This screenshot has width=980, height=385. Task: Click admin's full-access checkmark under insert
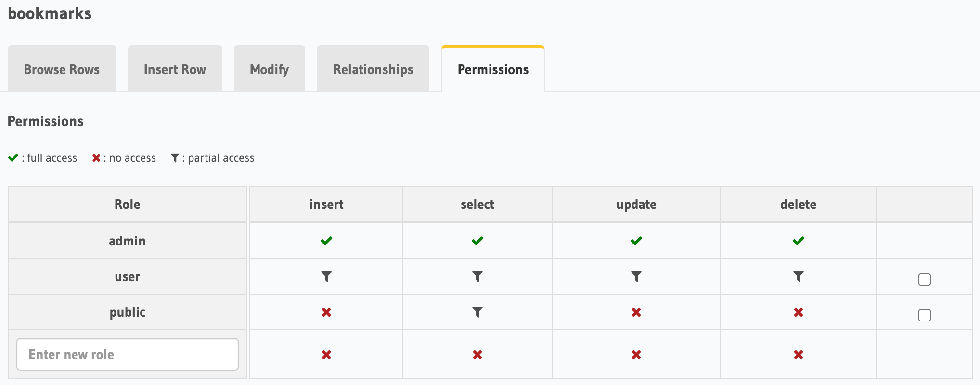pyautogui.click(x=326, y=241)
